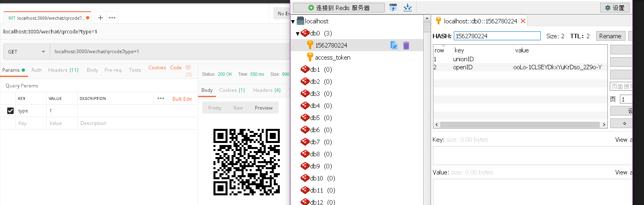Select the openID row in hash table
Viewport: 644px width, 205px height.
click(x=520, y=67)
